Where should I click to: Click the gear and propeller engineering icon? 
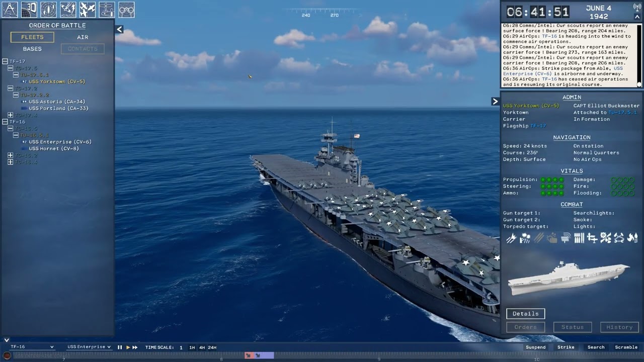tap(606, 238)
